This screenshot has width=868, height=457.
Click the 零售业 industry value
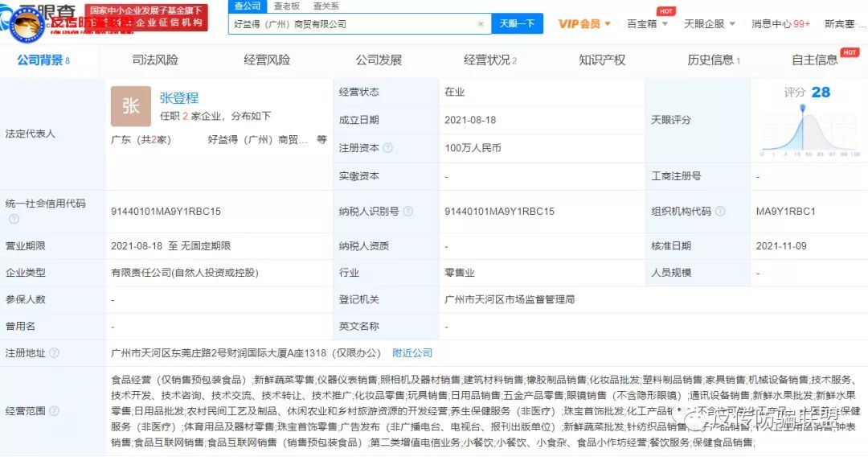pyautogui.click(x=460, y=273)
